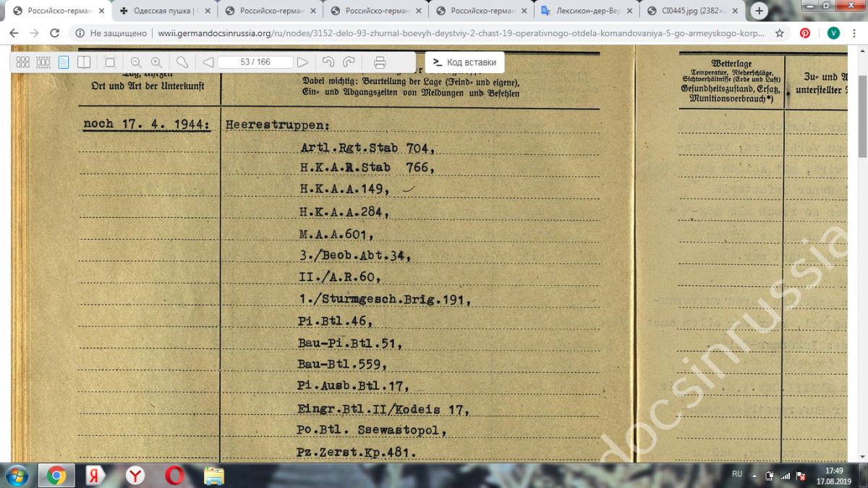Go forward in browser history
868x488 pixels.
(x=35, y=33)
